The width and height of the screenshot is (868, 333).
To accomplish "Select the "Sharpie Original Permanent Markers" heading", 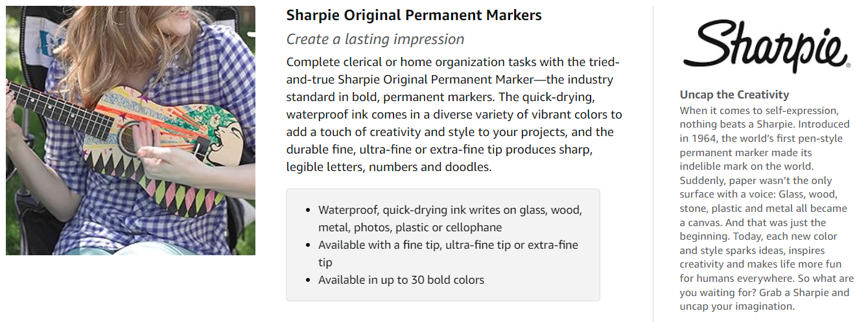I will pyautogui.click(x=414, y=15).
